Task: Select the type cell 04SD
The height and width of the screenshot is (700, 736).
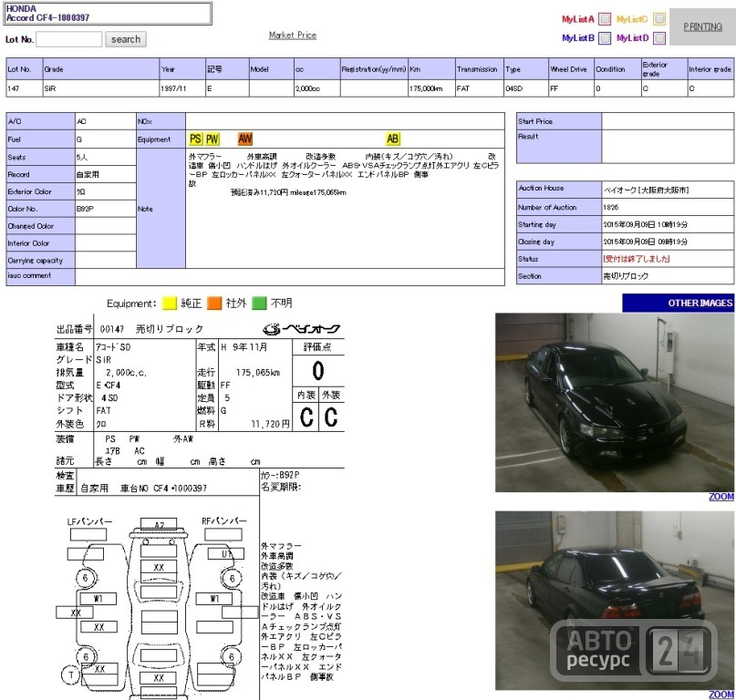Action: click(x=525, y=88)
